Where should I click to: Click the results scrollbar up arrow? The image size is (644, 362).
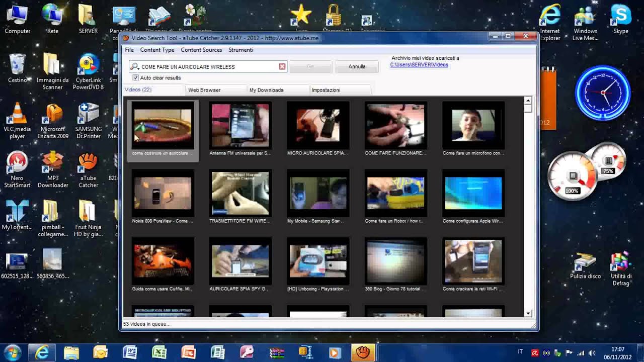528,101
